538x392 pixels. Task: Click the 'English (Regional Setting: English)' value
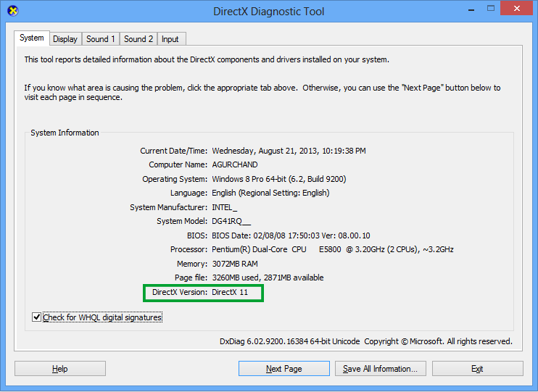tap(270, 193)
